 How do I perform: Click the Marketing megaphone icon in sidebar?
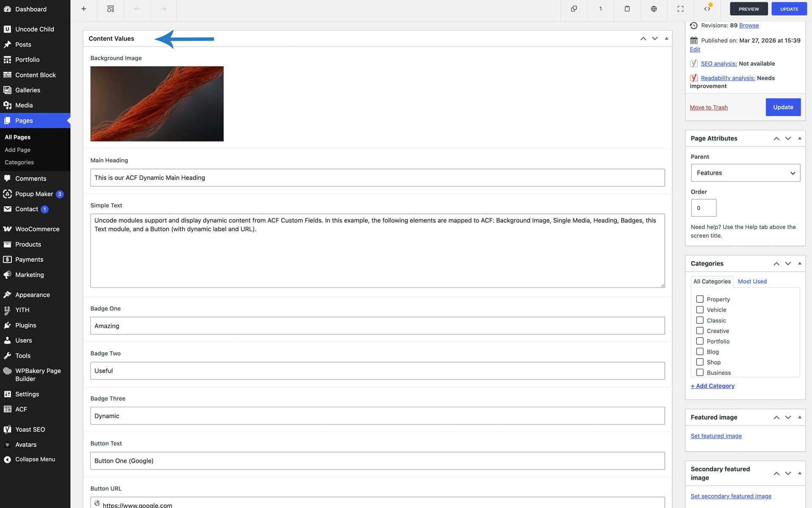click(7, 275)
